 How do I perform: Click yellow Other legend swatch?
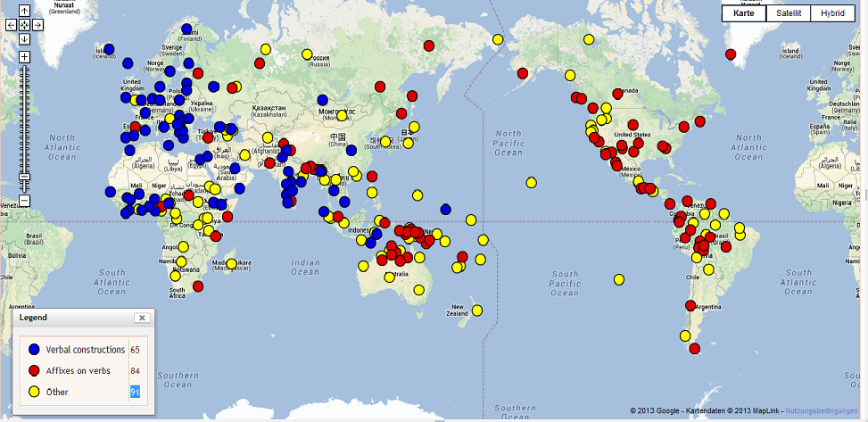click(x=35, y=392)
